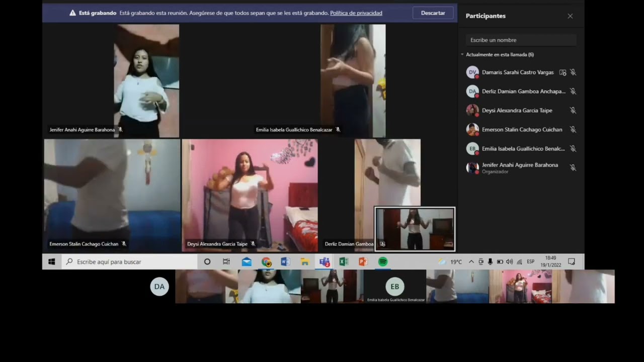Click the Escribe aquí para buscar taskbar search box
Viewport: 644px width, 362px height.
[x=129, y=262]
